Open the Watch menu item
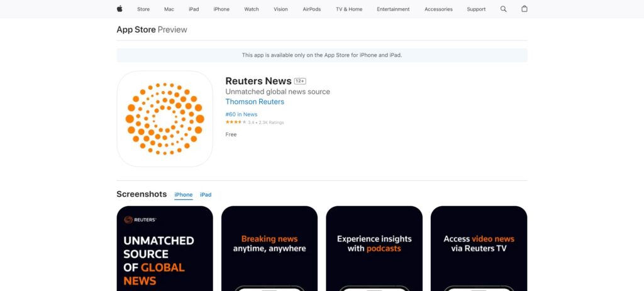The height and width of the screenshot is (291, 644). pyautogui.click(x=252, y=9)
